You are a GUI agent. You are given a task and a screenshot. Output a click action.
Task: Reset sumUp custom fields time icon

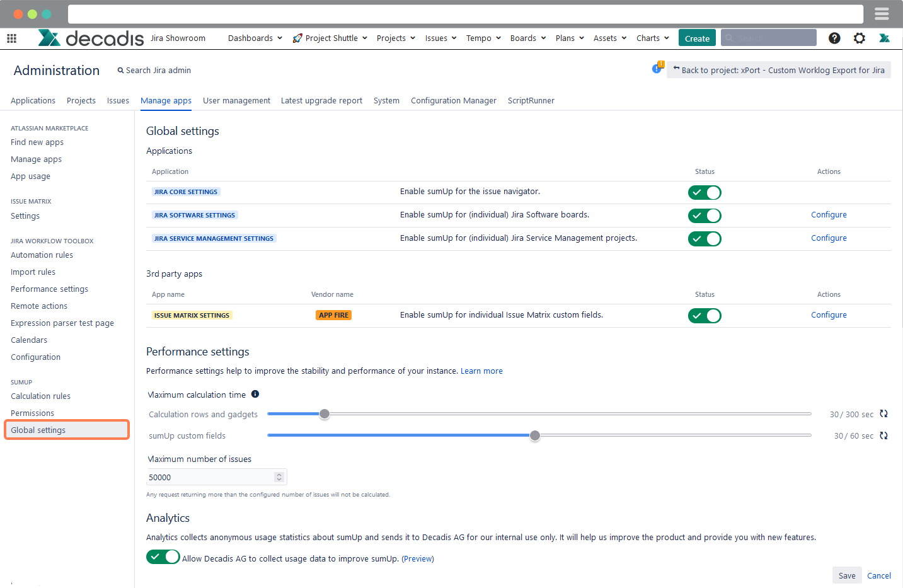click(x=883, y=435)
